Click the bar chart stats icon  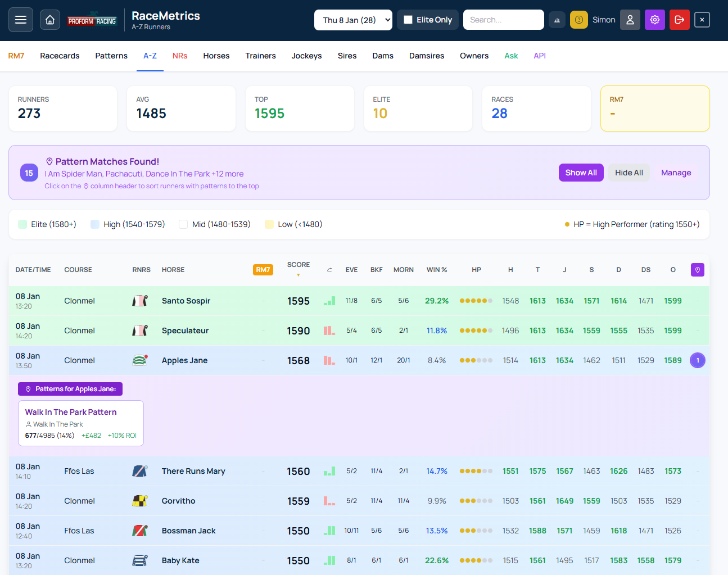click(557, 20)
